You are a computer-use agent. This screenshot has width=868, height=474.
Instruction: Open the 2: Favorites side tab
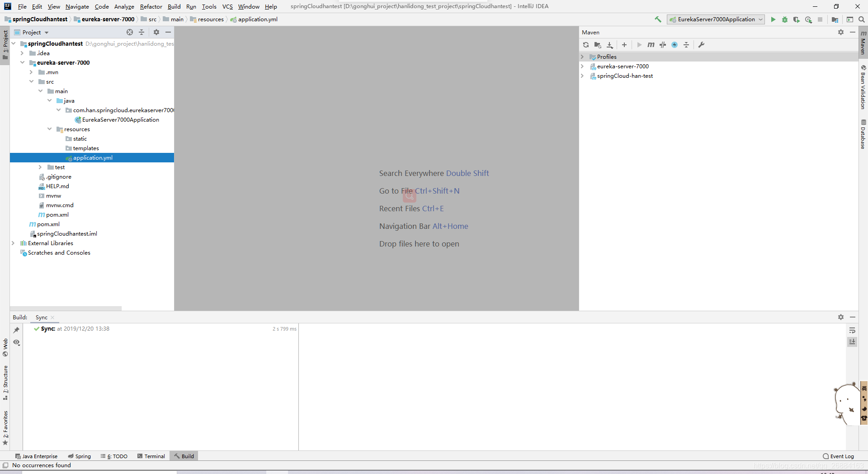[x=5, y=428]
